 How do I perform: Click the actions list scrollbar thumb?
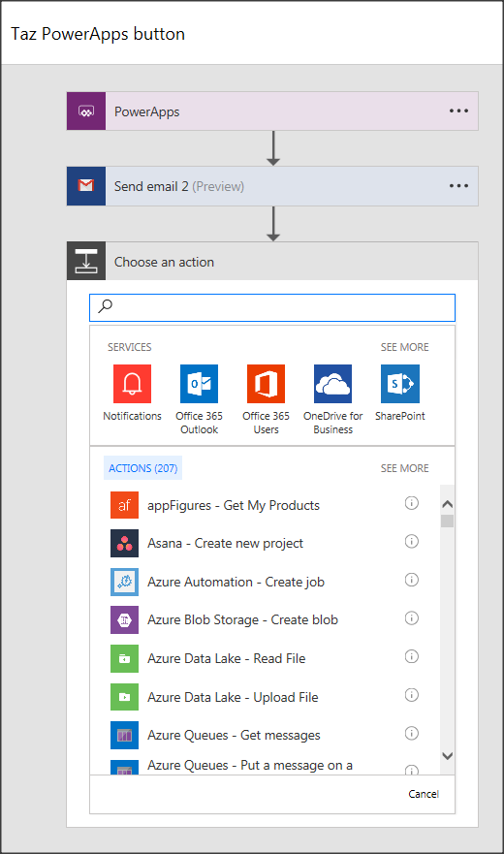tap(448, 522)
